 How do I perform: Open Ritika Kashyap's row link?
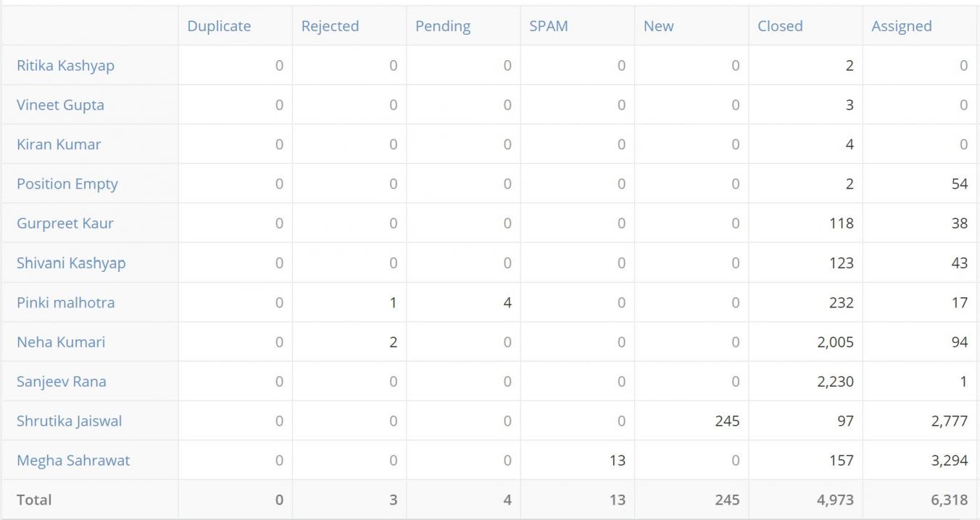click(65, 65)
